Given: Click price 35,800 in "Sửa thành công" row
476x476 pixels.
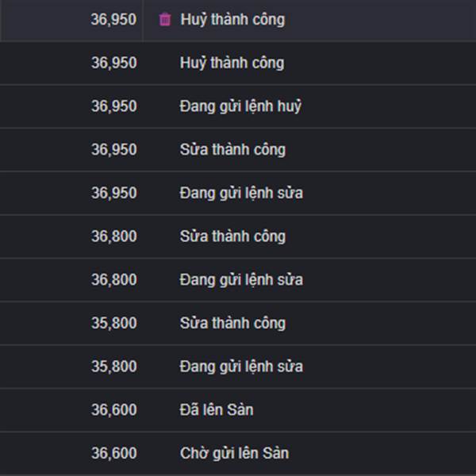Looking at the screenshot, I should point(113,323).
